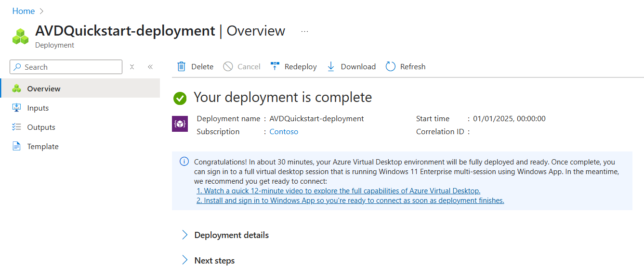Click the Refresh icon
Screen dimensions: 644x277
point(390,66)
